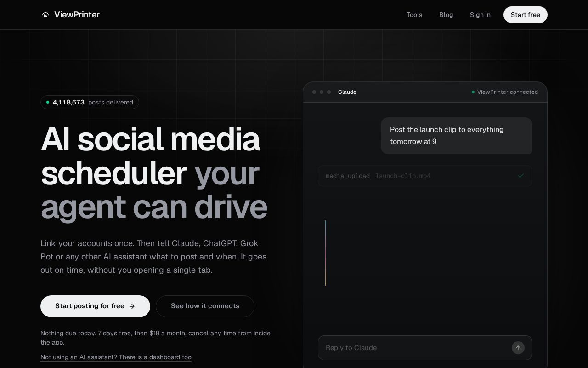Viewport: 588px width, 368px height.
Task: Click the media_upload label
Action: 348,176
